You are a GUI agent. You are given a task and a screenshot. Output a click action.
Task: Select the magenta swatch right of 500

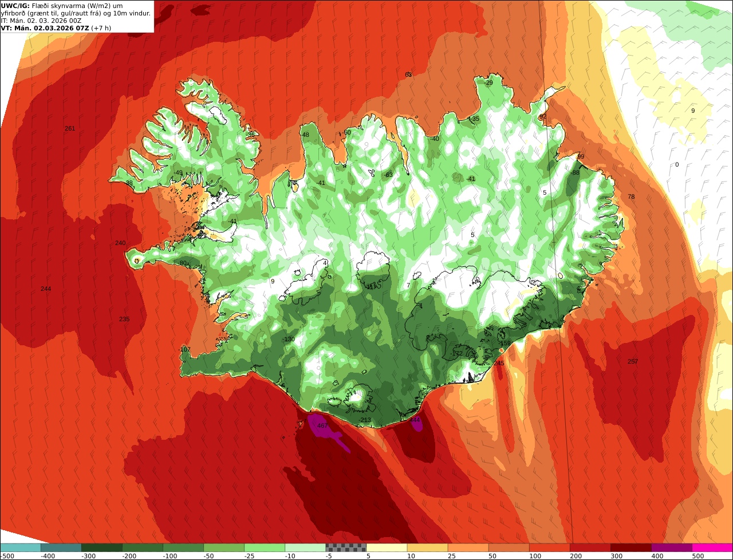click(x=712, y=547)
